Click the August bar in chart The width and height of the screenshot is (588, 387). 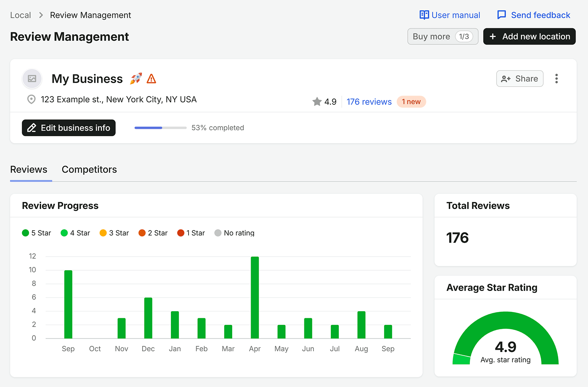[361, 325]
